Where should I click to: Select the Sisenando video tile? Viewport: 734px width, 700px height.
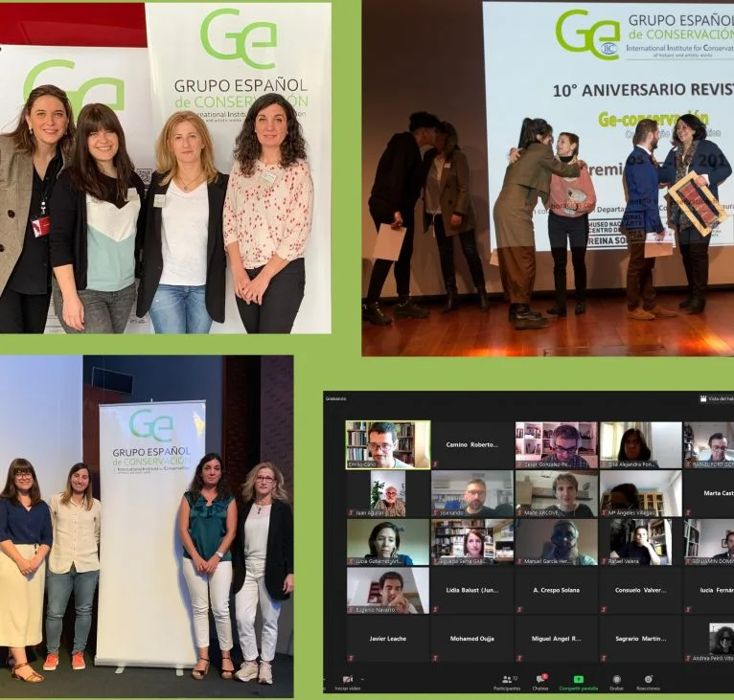click(x=472, y=494)
